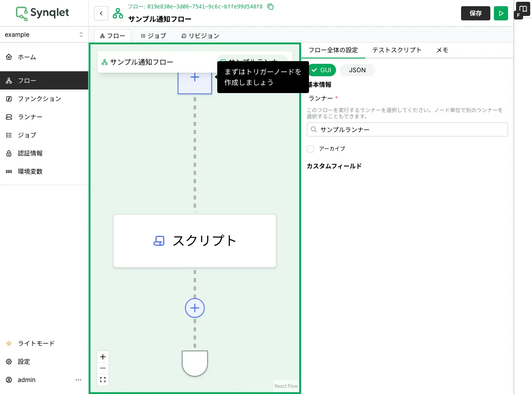Open メモ tab

(442, 50)
